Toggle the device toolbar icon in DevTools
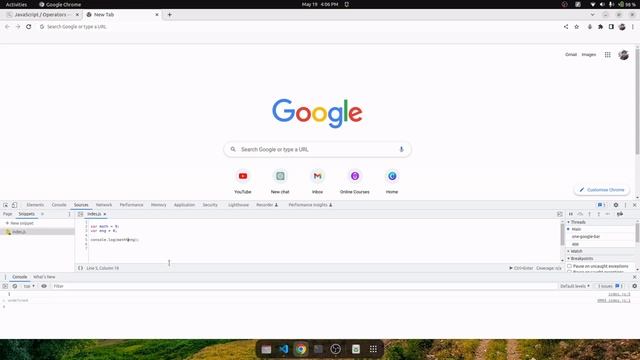 (x=14, y=205)
